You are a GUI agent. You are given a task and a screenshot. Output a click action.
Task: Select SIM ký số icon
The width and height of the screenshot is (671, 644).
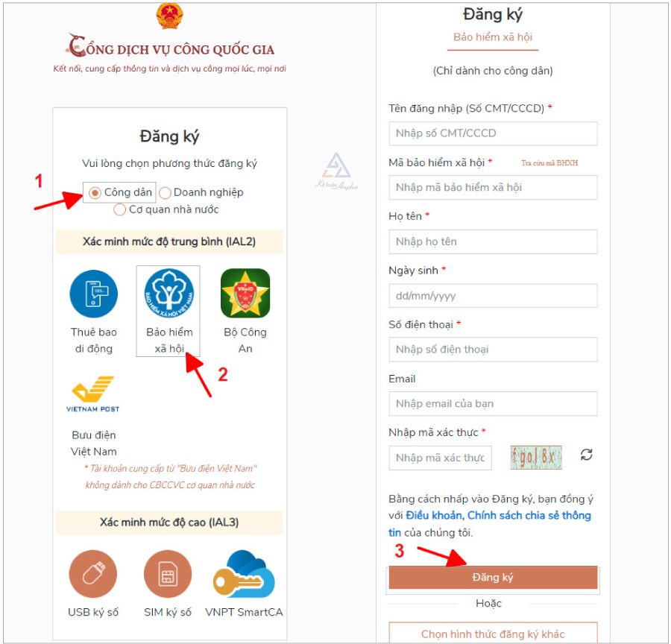[x=168, y=574]
